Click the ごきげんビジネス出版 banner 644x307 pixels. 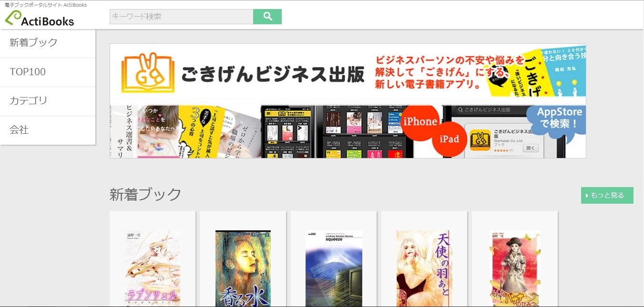(x=348, y=101)
